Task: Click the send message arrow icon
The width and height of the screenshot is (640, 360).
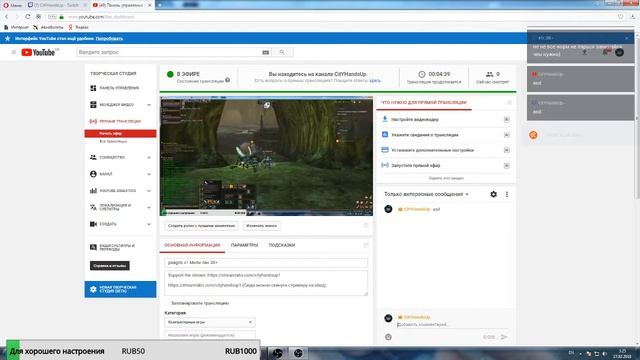Action: click(504, 337)
